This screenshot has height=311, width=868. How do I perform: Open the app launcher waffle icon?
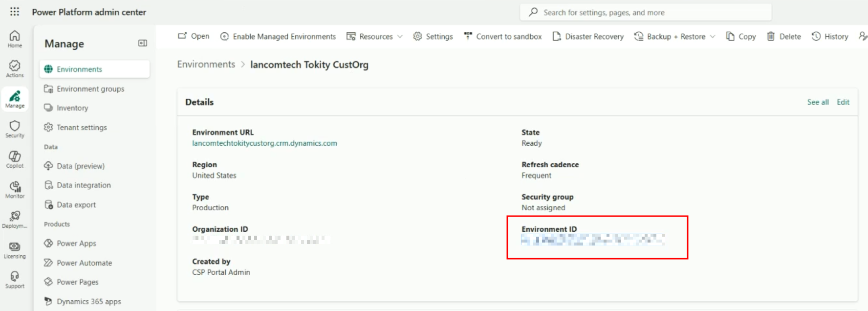pyautogui.click(x=15, y=12)
